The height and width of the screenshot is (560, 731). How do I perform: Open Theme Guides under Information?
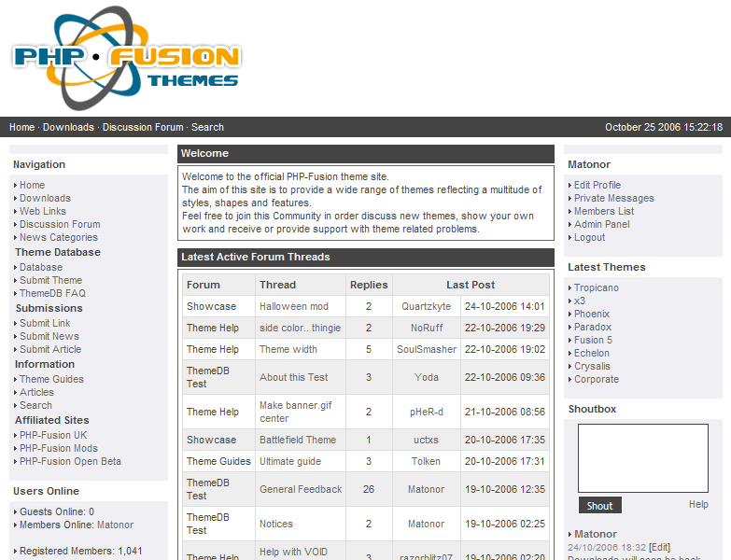click(x=51, y=379)
